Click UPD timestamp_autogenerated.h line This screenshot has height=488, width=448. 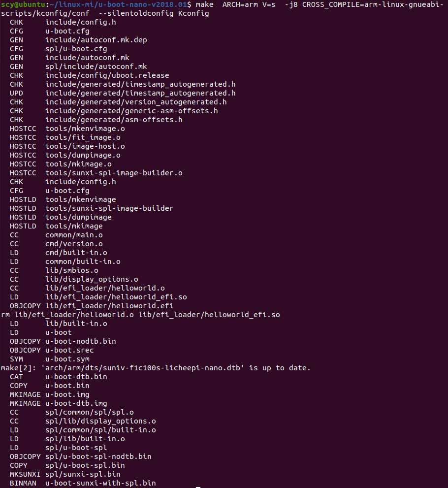pyautogui.click(x=123, y=94)
